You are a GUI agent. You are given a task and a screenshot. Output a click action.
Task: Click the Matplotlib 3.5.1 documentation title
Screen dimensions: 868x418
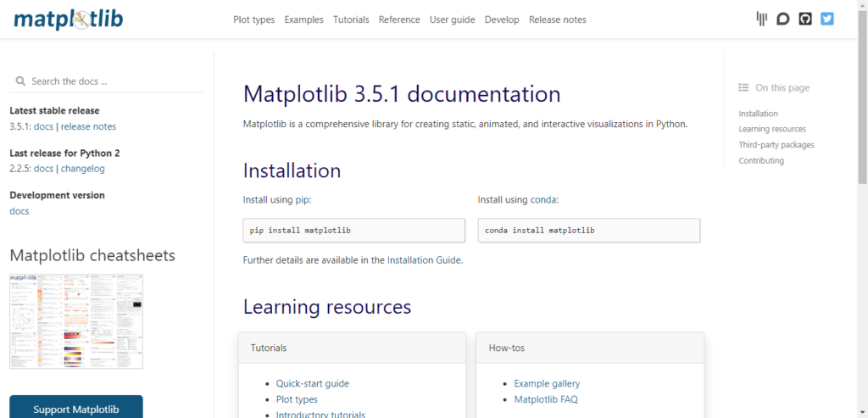[x=402, y=93]
